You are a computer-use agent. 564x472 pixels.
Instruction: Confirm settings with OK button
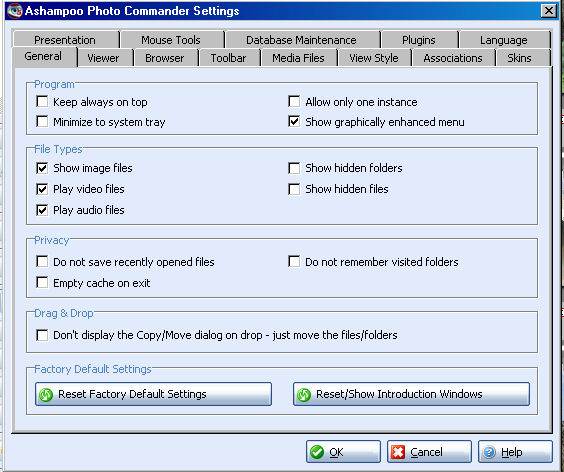click(343, 452)
